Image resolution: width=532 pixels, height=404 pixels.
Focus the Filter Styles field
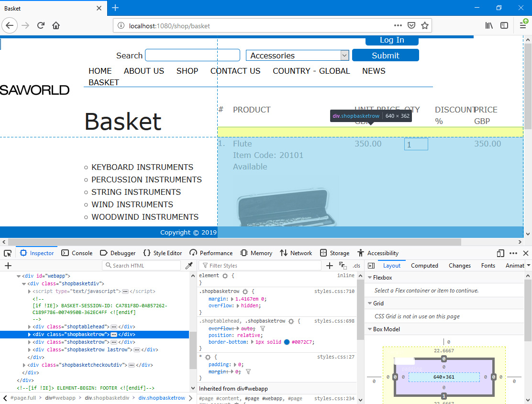pos(260,266)
